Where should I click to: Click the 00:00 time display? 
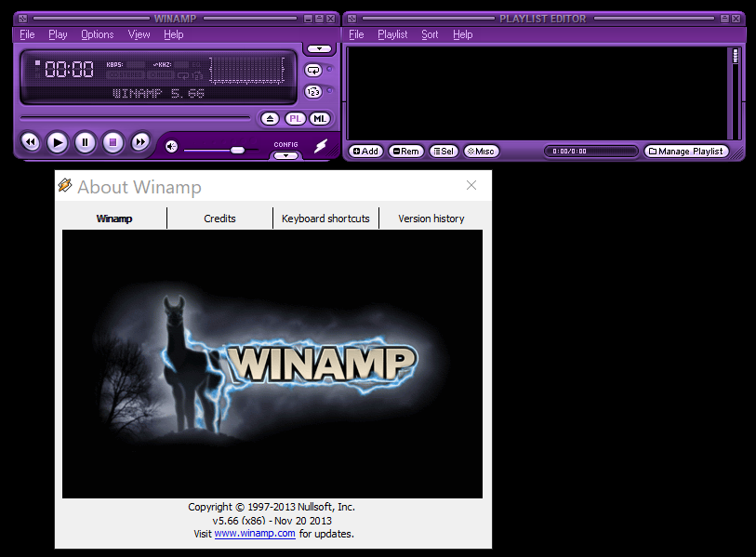pos(69,70)
